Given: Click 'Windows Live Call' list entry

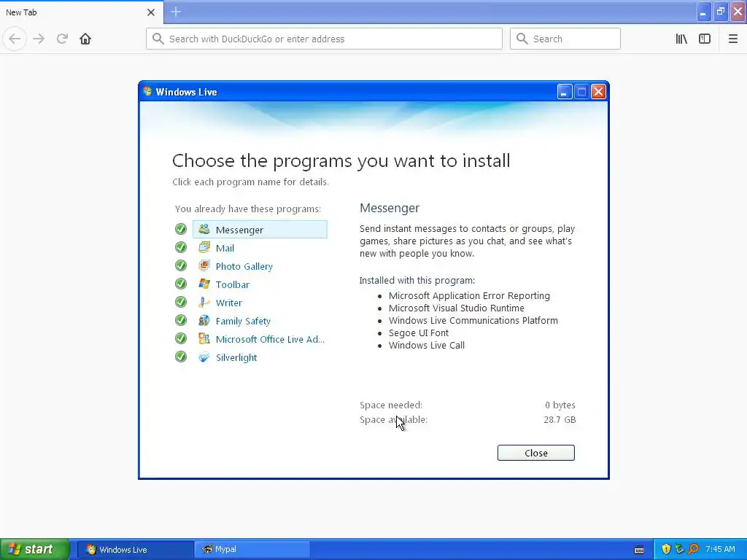Looking at the screenshot, I should point(426,345).
